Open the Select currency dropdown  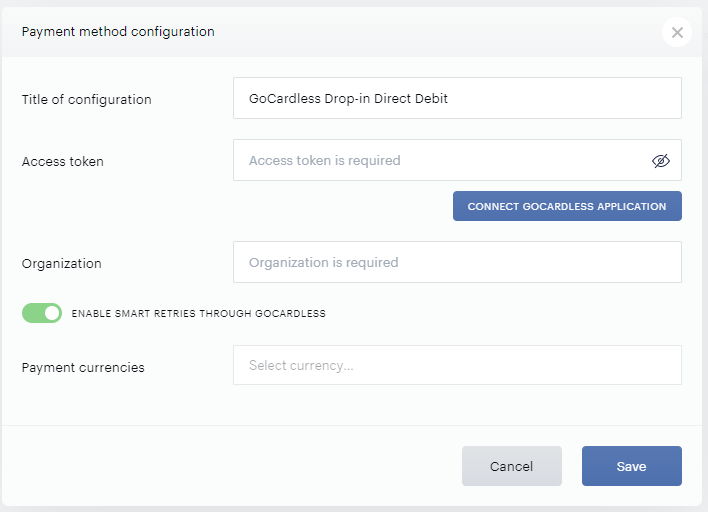point(457,365)
